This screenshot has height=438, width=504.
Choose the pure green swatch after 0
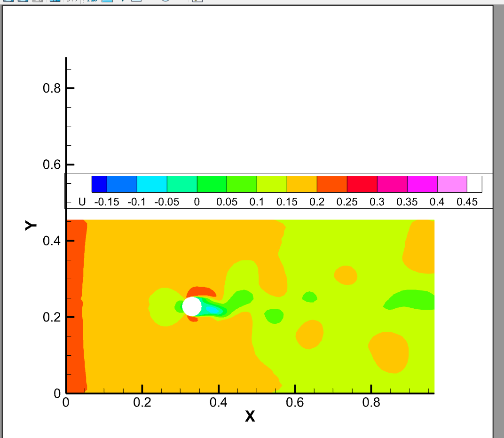(x=212, y=184)
